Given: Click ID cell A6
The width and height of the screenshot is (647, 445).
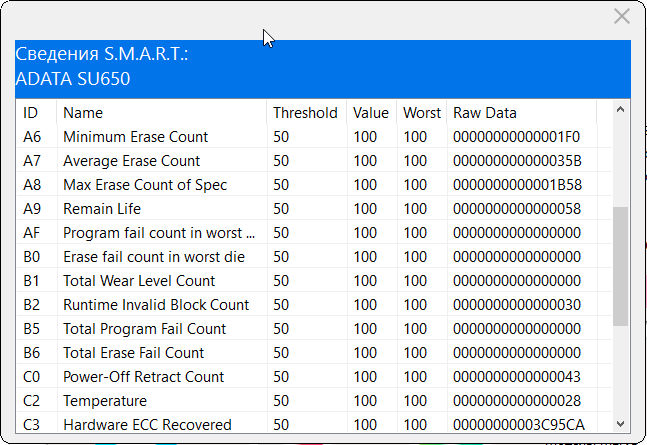Looking at the screenshot, I should (32, 137).
